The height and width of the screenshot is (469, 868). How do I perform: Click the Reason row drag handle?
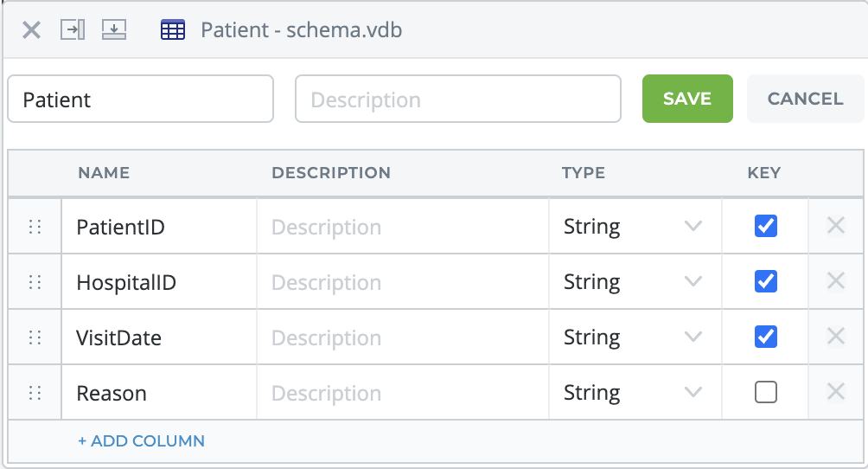coord(35,393)
